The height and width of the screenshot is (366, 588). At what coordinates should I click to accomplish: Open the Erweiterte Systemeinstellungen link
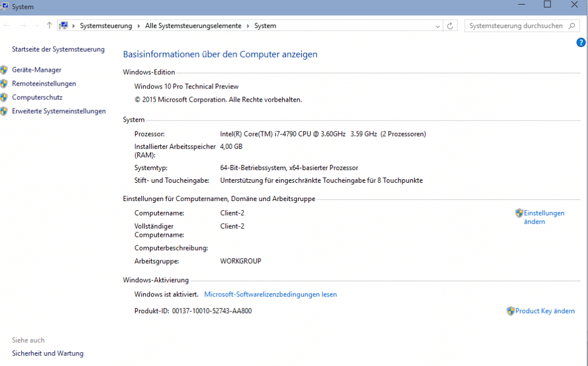click(59, 111)
